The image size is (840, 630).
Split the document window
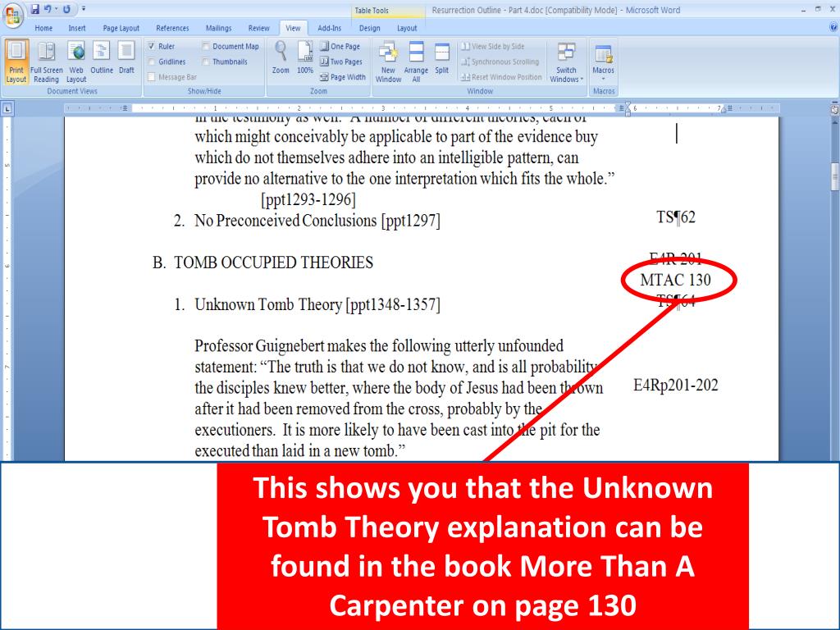point(441,58)
